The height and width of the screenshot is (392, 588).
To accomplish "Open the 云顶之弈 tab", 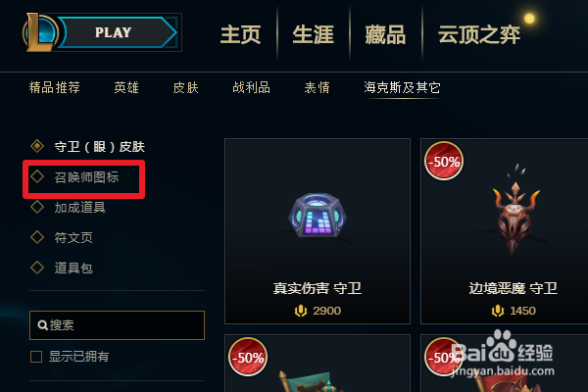I will click(479, 35).
